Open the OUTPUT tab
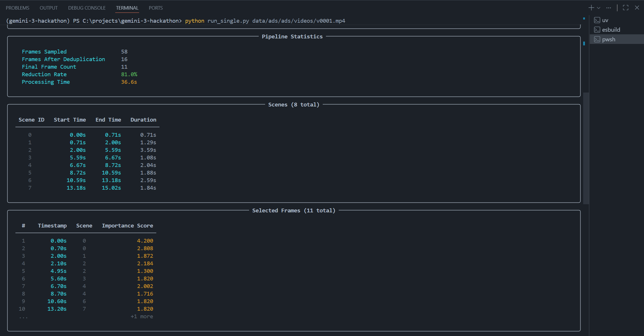Image resolution: width=644 pixels, height=336 pixels. [49, 8]
